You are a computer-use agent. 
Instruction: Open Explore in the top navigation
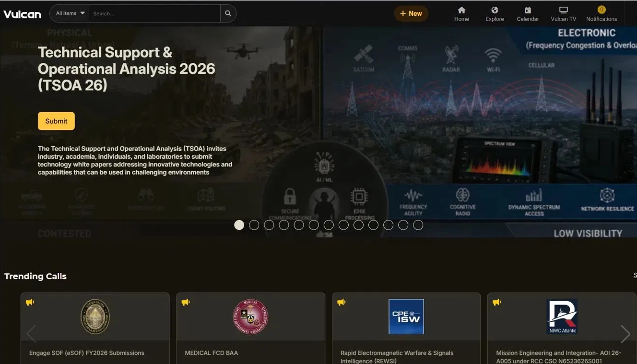point(495,14)
